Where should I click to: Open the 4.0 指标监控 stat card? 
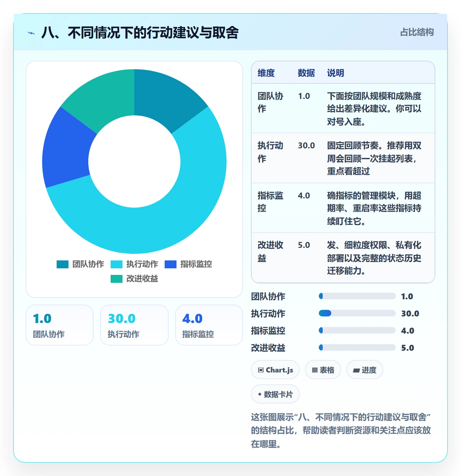tap(209, 325)
